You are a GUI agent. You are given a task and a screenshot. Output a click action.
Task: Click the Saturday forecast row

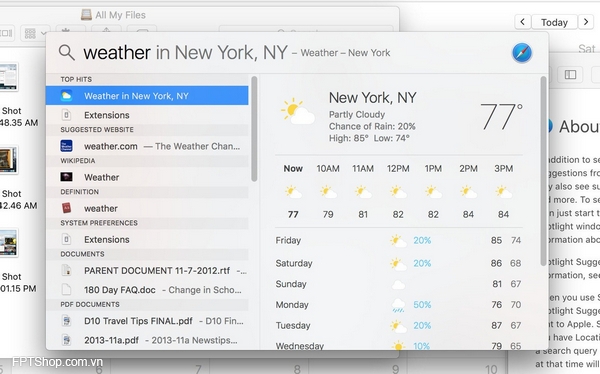398,263
